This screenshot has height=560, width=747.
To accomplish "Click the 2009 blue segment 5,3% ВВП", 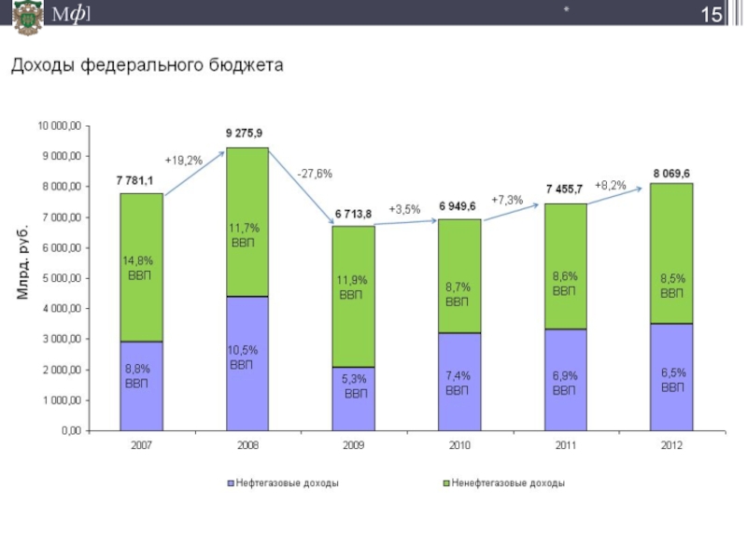I will point(353,399).
